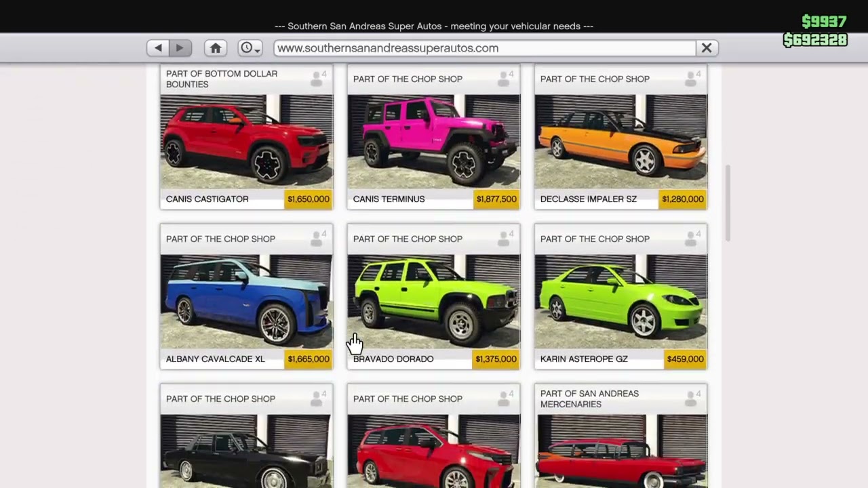Click the seat count icon on Declasse Impaler SZ

coord(692,79)
